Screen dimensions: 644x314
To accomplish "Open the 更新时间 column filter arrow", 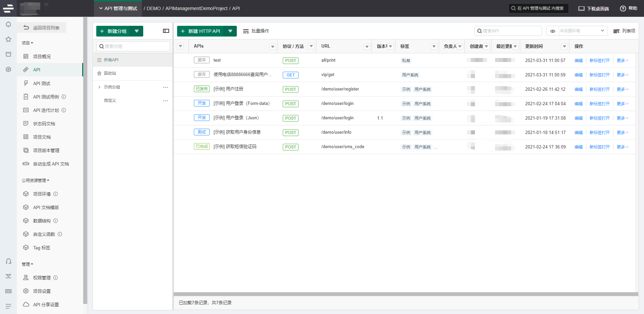I will coord(565,46).
